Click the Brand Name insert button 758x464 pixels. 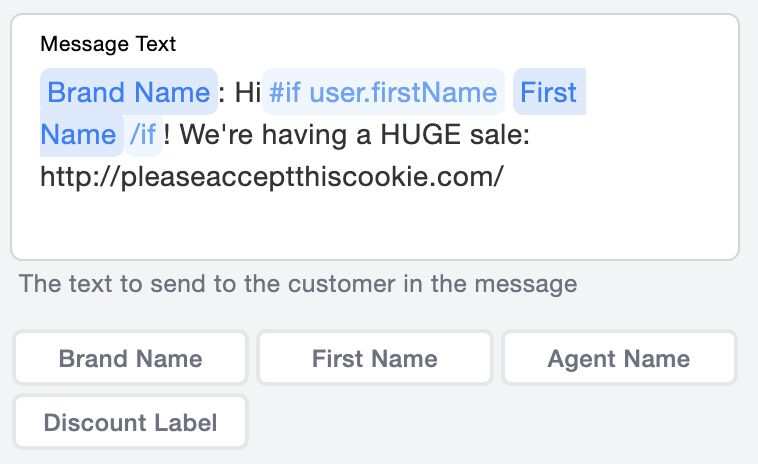coord(130,359)
